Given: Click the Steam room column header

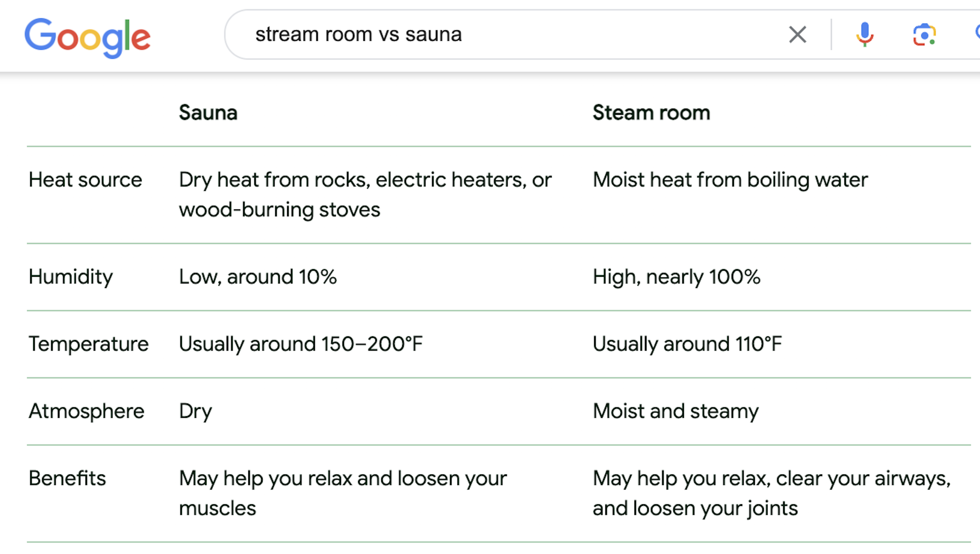Looking at the screenshot, I should click(x=651, y=113).
